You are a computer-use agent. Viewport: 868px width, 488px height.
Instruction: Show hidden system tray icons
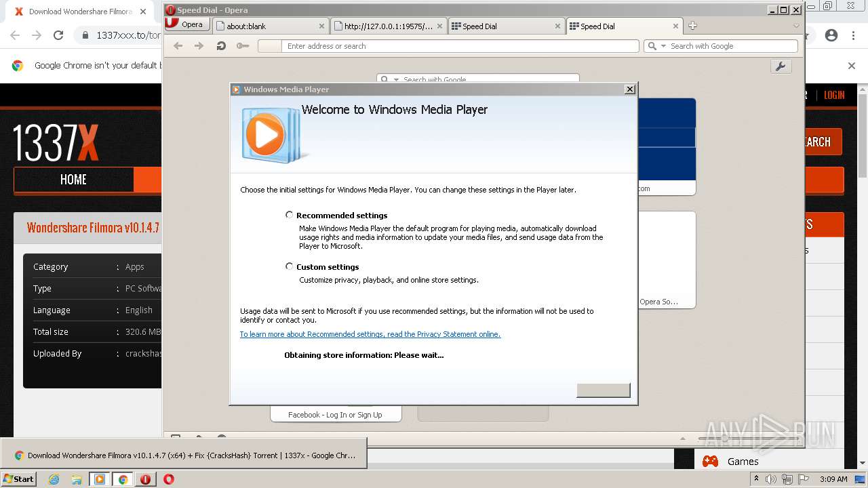coord(756,479)
